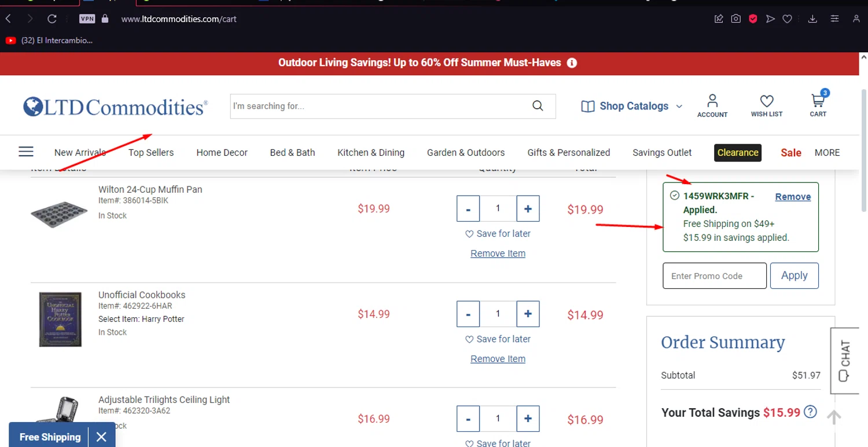Open the Home Decor menu
Screen dimensions: 868x447
pos(222,152)
